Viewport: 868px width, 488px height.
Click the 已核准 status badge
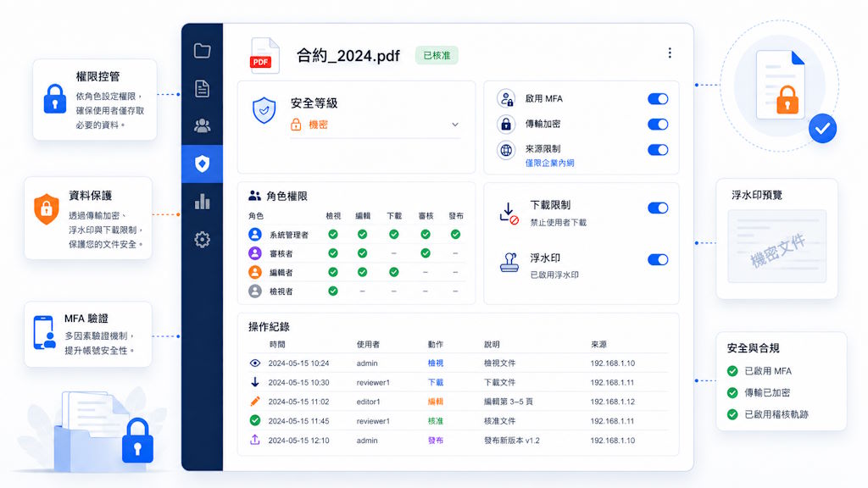click(437, 55)
